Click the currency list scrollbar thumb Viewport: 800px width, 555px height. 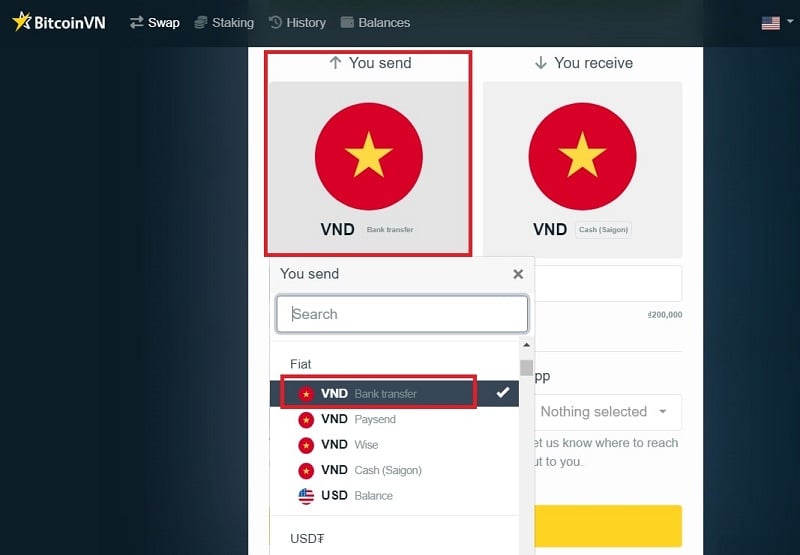coord(527,367)
